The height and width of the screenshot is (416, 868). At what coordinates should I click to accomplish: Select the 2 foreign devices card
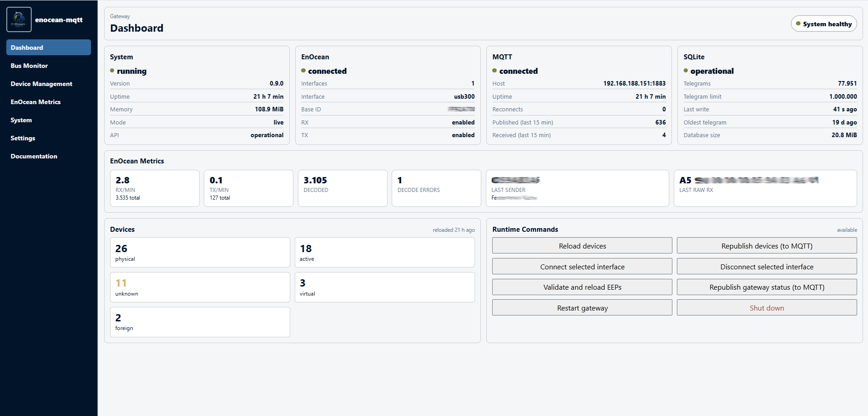coord(200,322)
